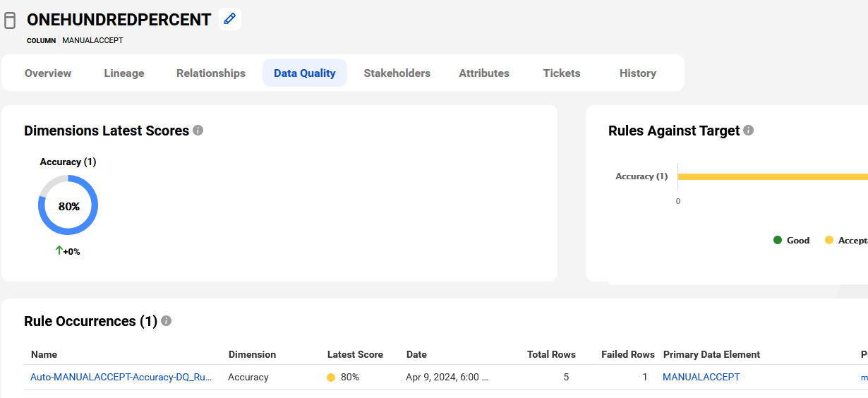The height and width of the screenshot is (398, 868).
Task: Go to the Relationships tab
Action: coord(211,73)
